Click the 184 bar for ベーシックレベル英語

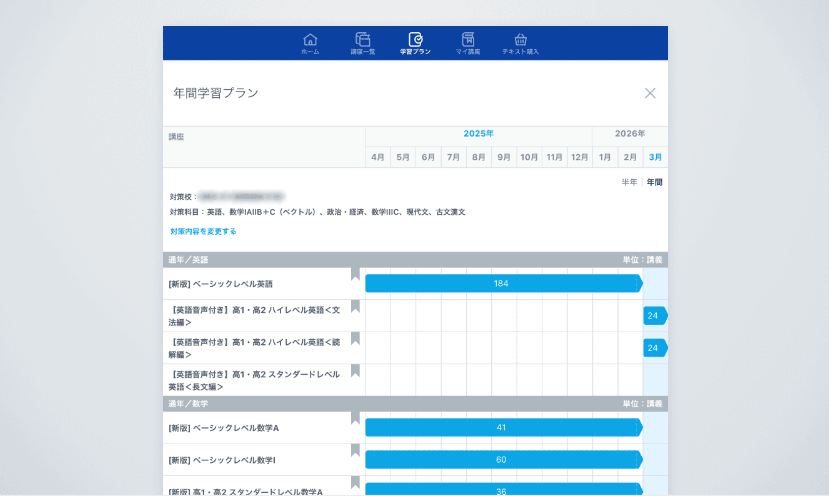click(501, 284)
